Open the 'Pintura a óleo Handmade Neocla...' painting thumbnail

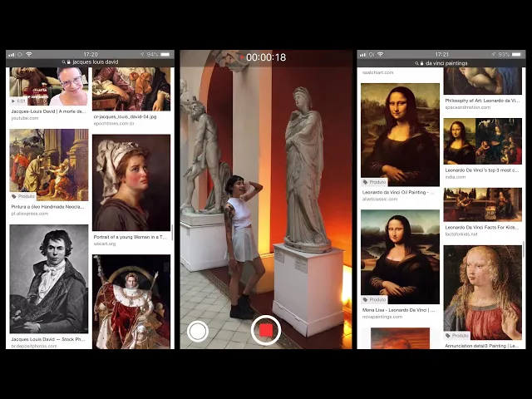click(x=49, y=165)
